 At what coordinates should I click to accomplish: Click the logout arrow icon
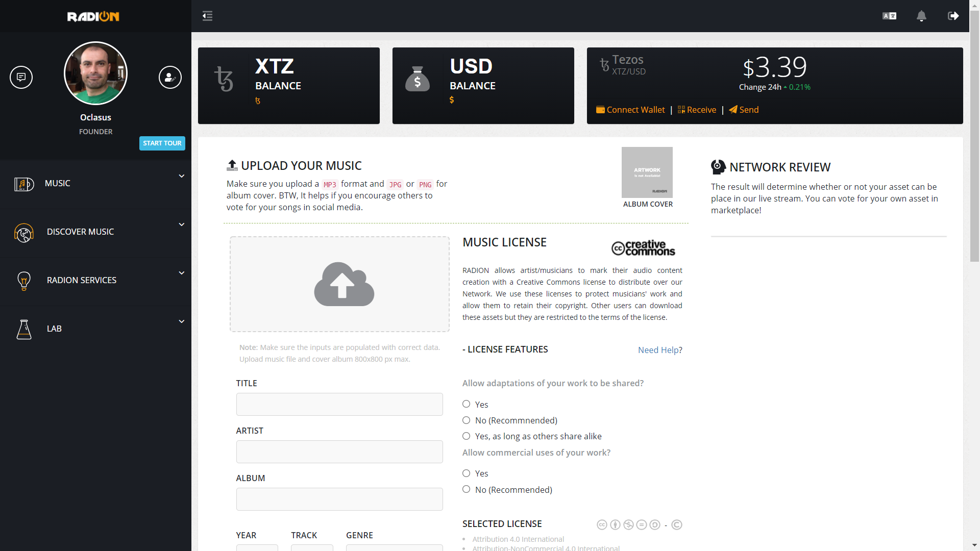953,16
